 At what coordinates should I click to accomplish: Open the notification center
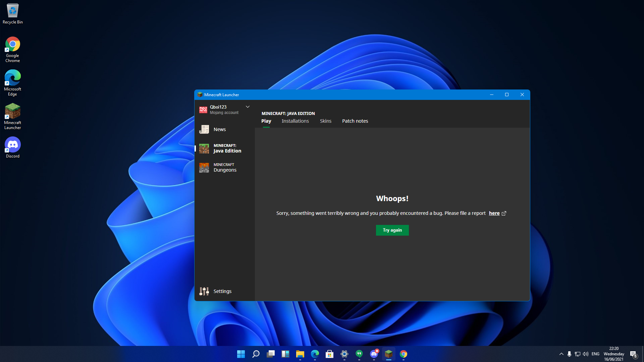(x=633, y=354)
